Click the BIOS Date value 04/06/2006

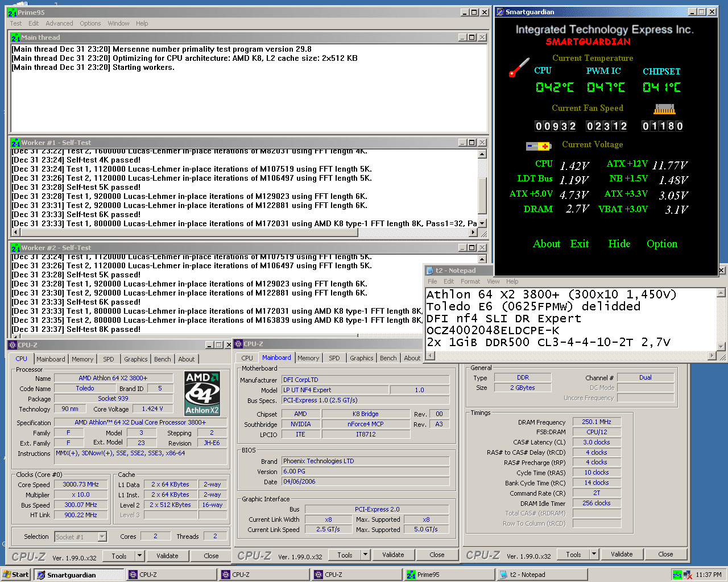click(365, 481)
